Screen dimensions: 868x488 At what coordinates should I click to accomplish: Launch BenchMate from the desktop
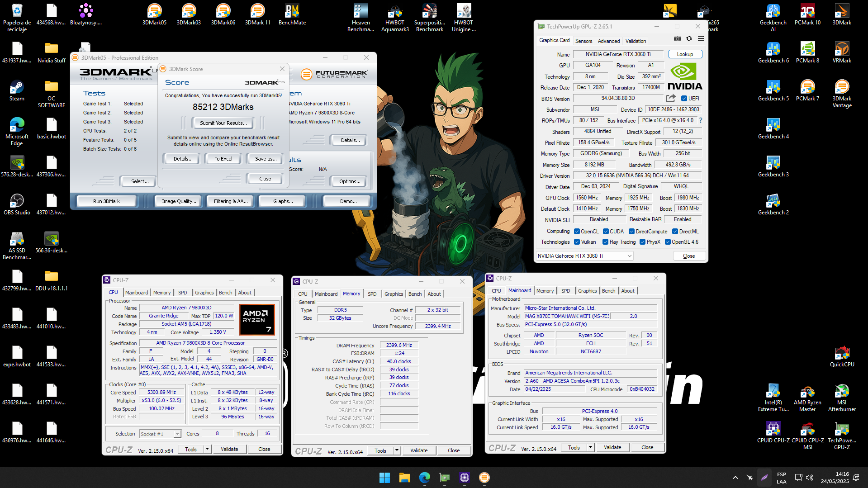pyautogui.click(x=292, y=14)
